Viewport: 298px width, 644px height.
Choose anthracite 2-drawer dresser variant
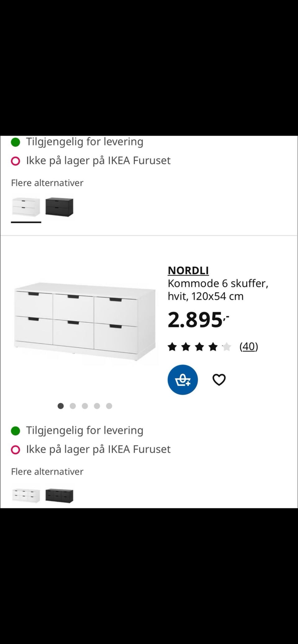pos(59,207)
